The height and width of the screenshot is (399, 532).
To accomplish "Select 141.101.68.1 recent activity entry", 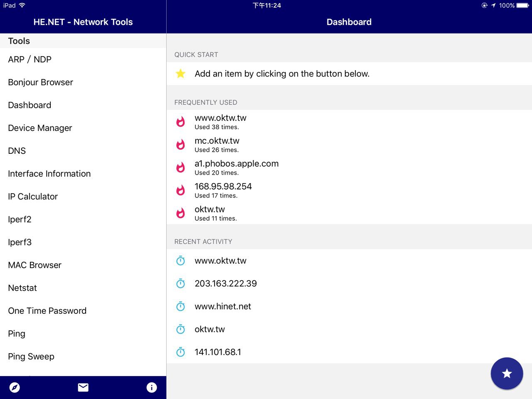I will pos(349,352).
